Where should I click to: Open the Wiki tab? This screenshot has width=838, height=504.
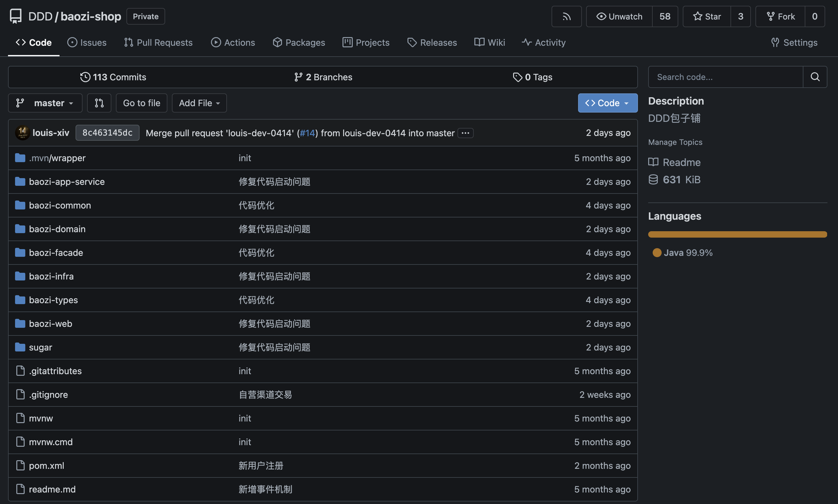489,43
